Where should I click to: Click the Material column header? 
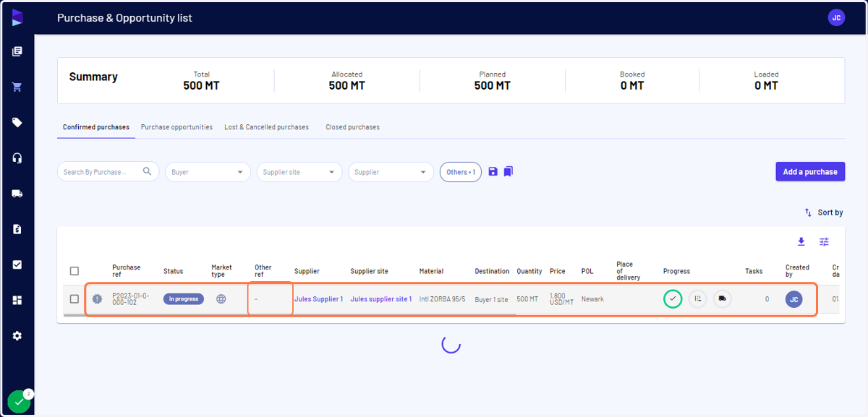pos(431,271)
